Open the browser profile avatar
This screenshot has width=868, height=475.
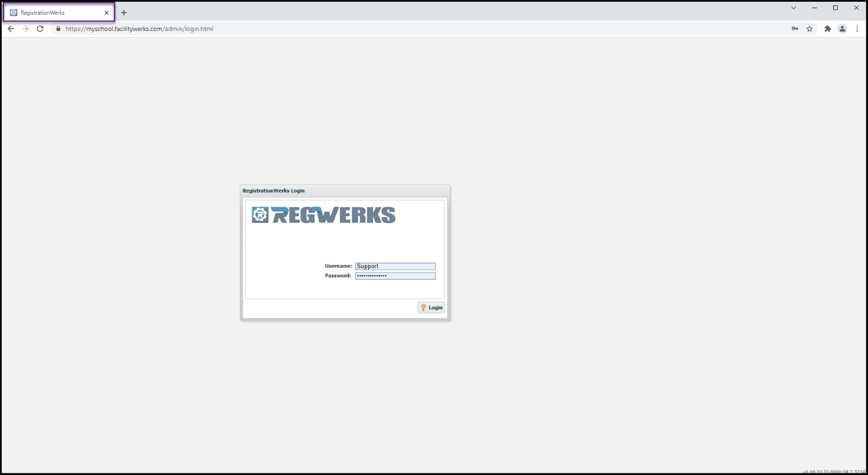coord(843,29)
